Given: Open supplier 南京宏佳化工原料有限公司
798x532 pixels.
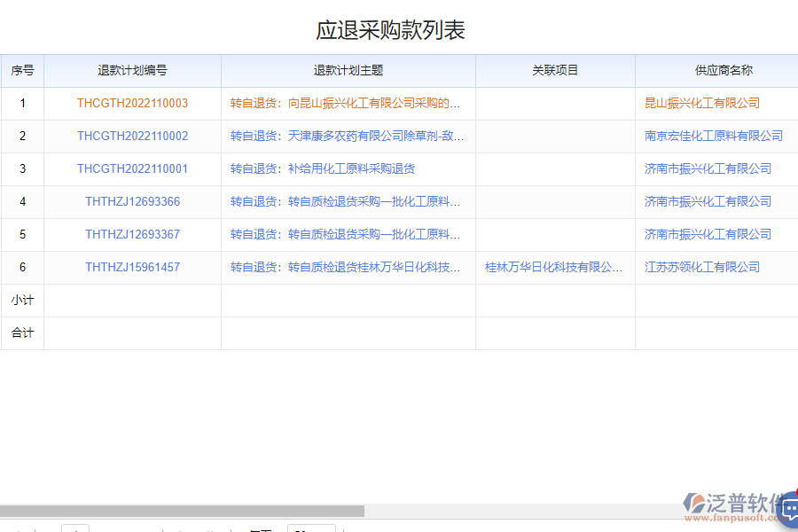Looking at the screenshot, I should [x=713, y=136].
